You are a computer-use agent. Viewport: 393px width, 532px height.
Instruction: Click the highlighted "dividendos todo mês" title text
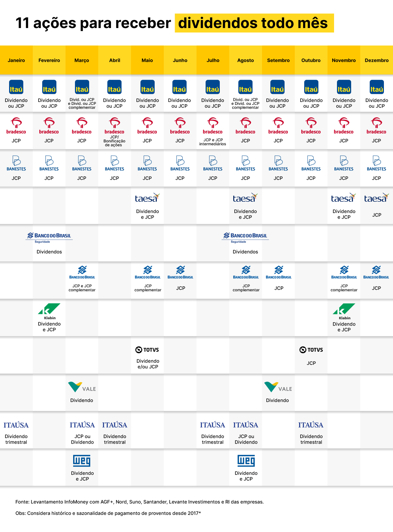(253, 23)
